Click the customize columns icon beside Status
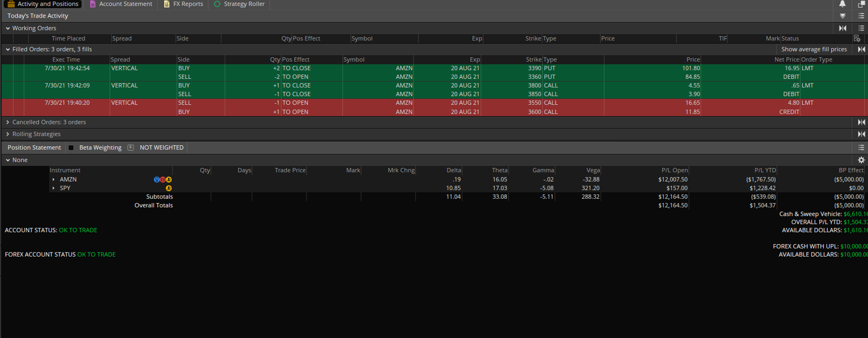Image resolution: width=868 pixels, height=338 pixels. (x=857, y=38)
